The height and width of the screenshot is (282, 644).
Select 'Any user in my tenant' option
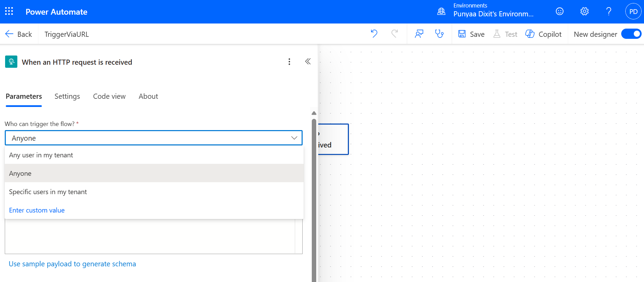(41, 155)
